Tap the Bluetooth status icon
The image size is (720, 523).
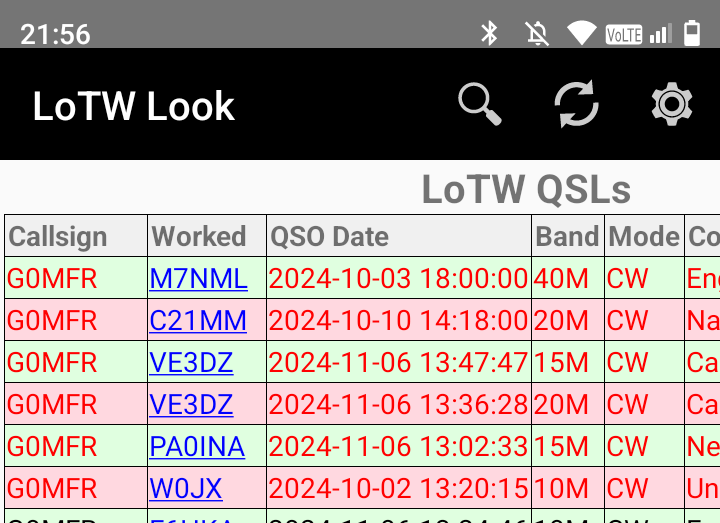click(489, 34)
